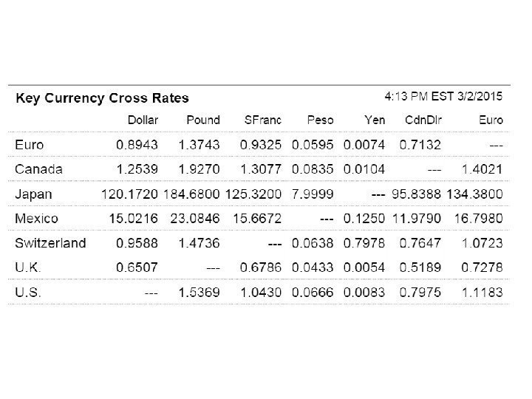Select the Euro column header
532x399 pixels.
point(490,120)
